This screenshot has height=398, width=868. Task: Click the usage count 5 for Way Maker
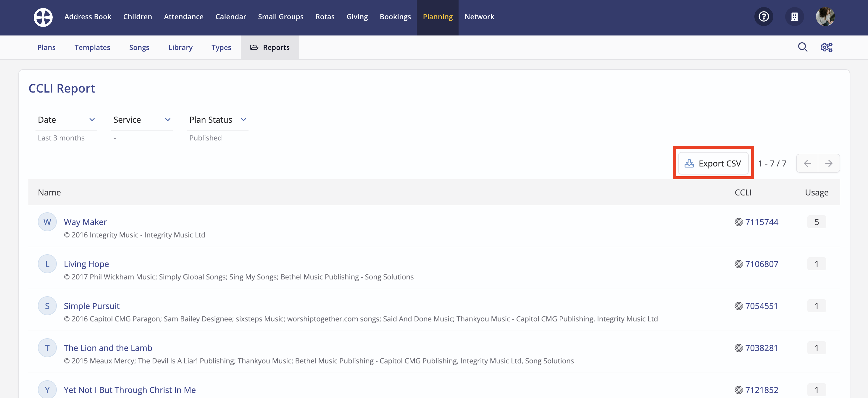coord(817,222)
